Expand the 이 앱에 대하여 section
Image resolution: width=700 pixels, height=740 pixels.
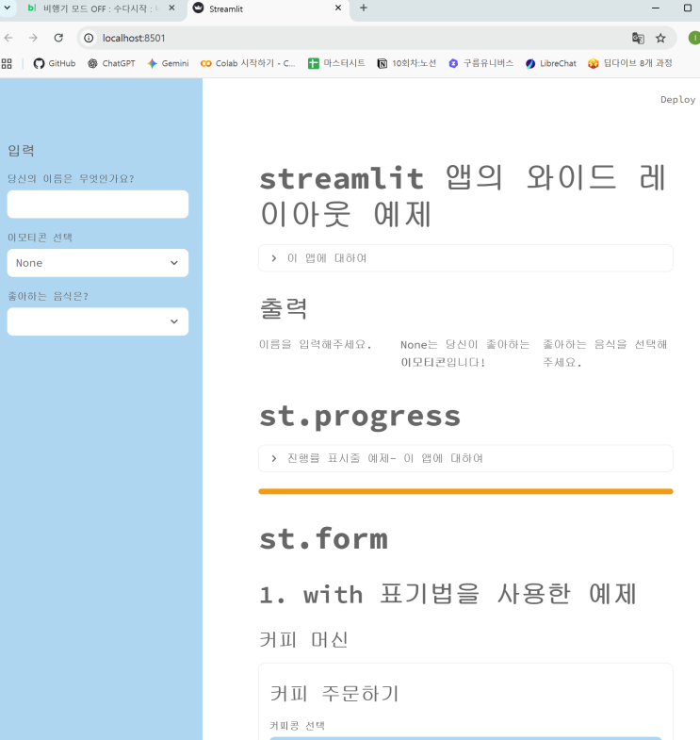[x=465, y=258]
